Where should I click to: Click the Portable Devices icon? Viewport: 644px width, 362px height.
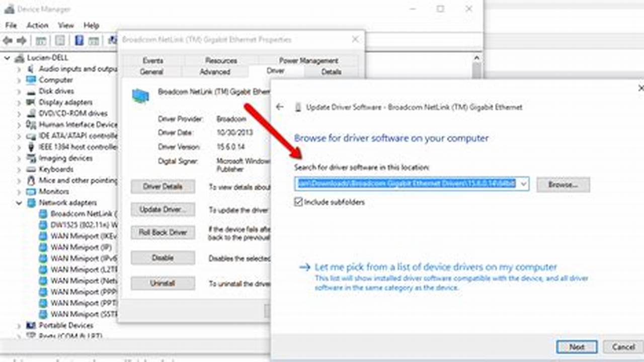31,325
